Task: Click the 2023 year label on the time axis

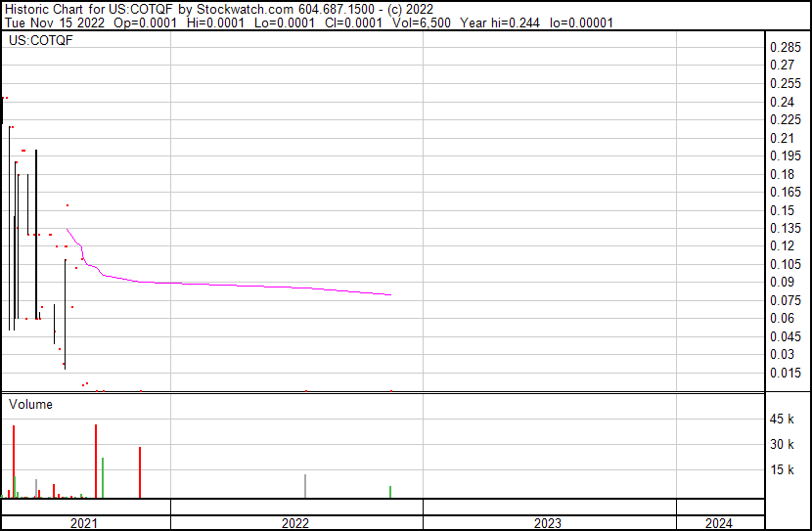Action: (x=548, y=523)
